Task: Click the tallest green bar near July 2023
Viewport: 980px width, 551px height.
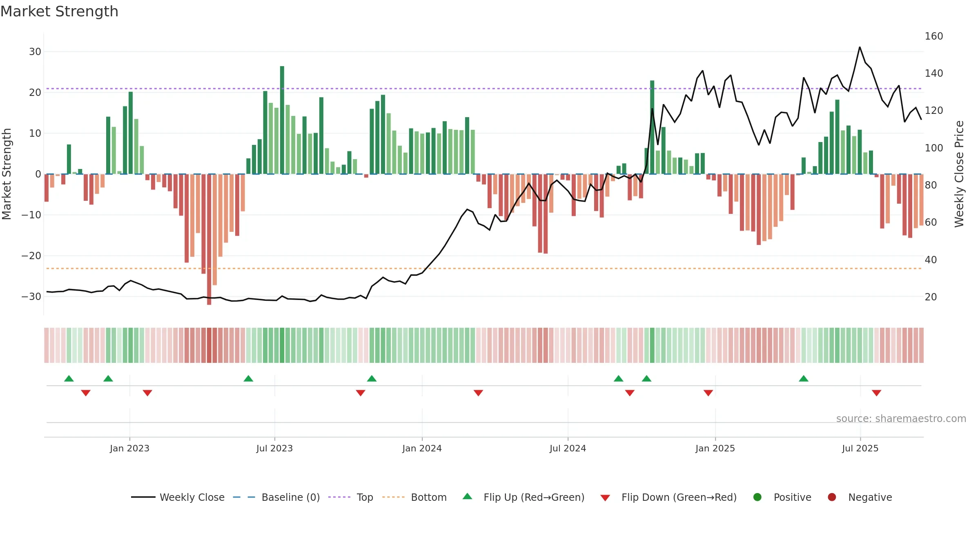Action: [282, 120]
